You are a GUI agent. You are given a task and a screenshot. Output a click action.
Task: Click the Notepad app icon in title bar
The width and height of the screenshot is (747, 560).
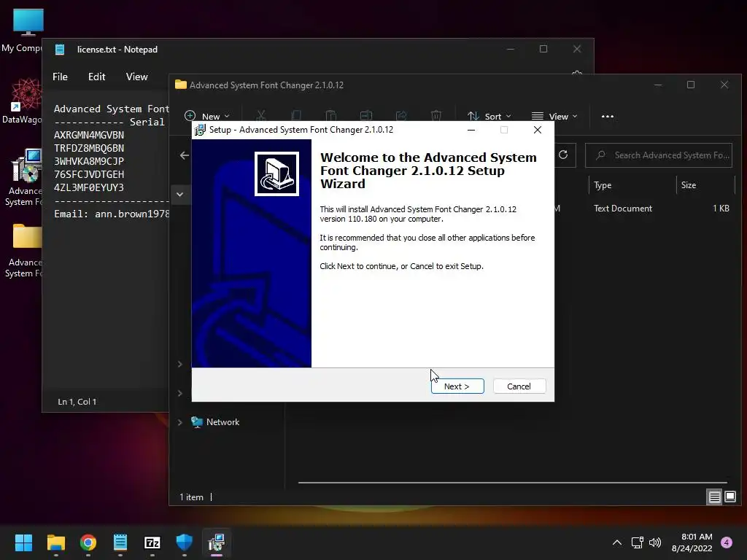tap(60, 49)
